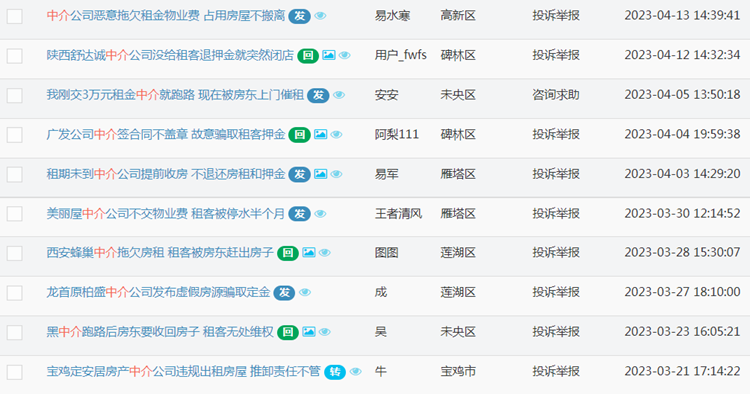Click the 发 badge on the 易水寒 complaint row

299,16
